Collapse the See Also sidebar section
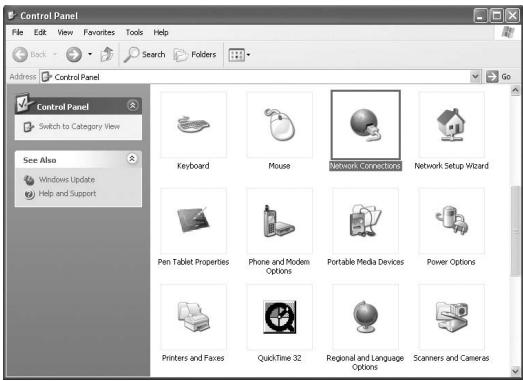 pos(132,158)
